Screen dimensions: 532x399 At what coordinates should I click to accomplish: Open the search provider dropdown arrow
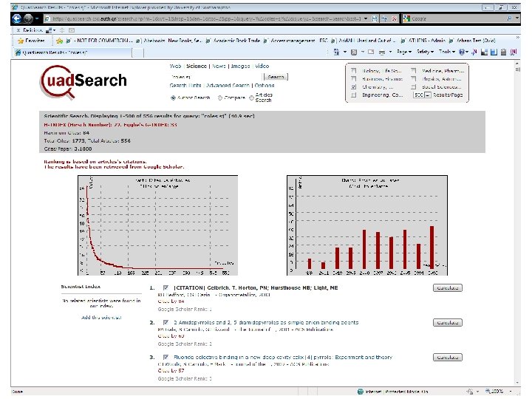coord(516,18)
